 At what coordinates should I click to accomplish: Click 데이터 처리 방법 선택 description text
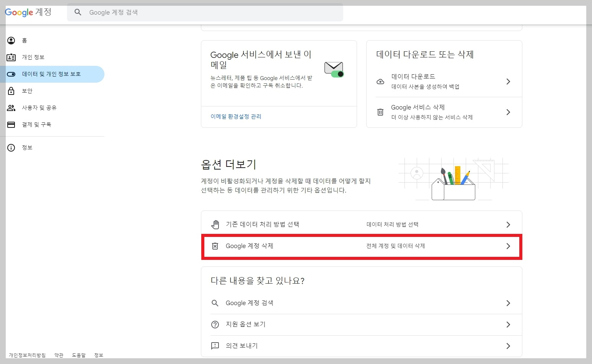coord(392,224)
